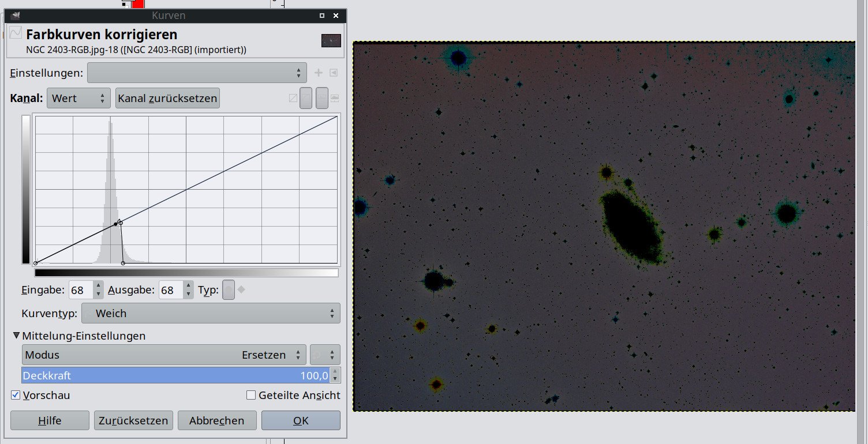
Task: Click the GIMP window icon in Kurven title bar
Action: point(15,16)
